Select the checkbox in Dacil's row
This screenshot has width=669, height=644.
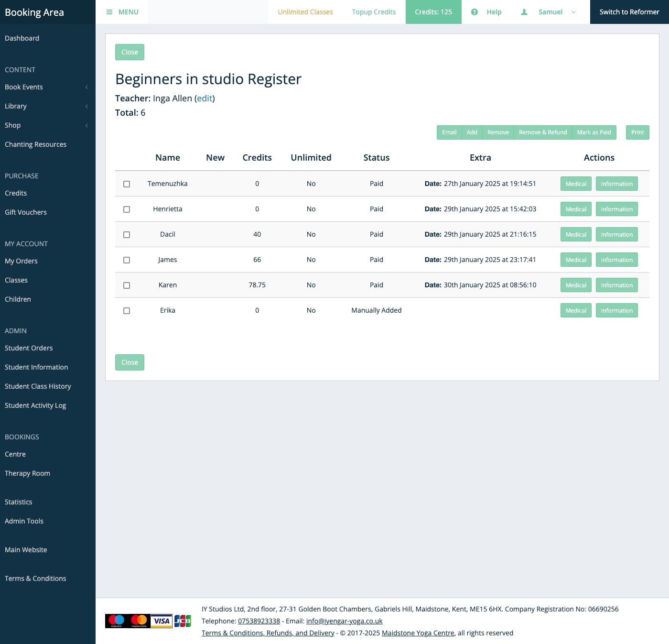click(127, 235)
